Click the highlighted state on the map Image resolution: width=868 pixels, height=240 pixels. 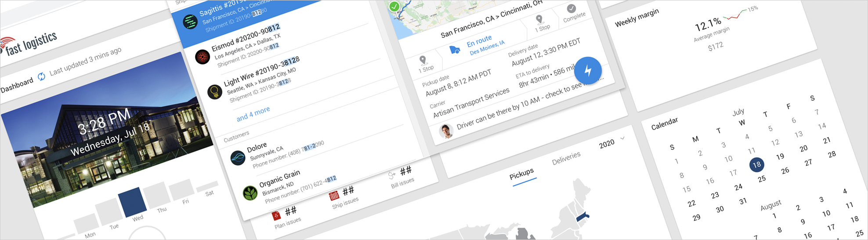582,216
